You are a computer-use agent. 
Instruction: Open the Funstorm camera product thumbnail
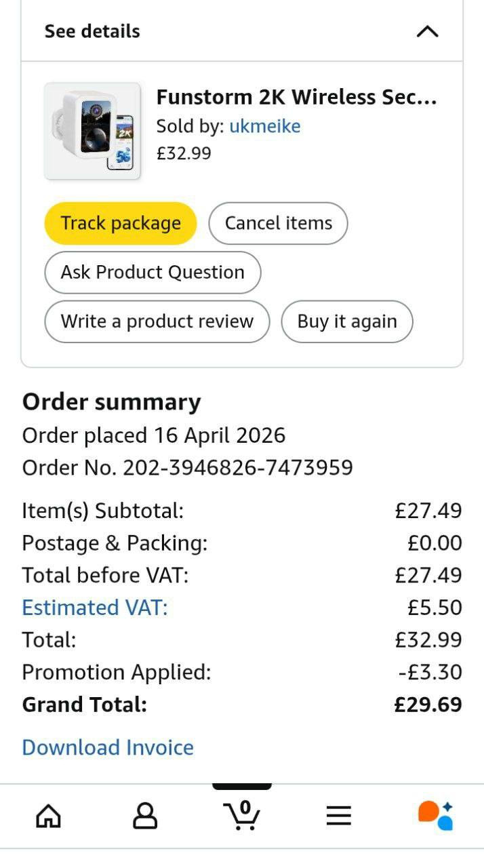92,131
